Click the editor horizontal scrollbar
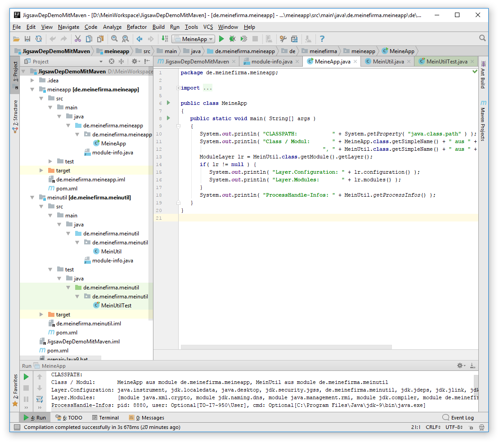 tap(286, 347)
